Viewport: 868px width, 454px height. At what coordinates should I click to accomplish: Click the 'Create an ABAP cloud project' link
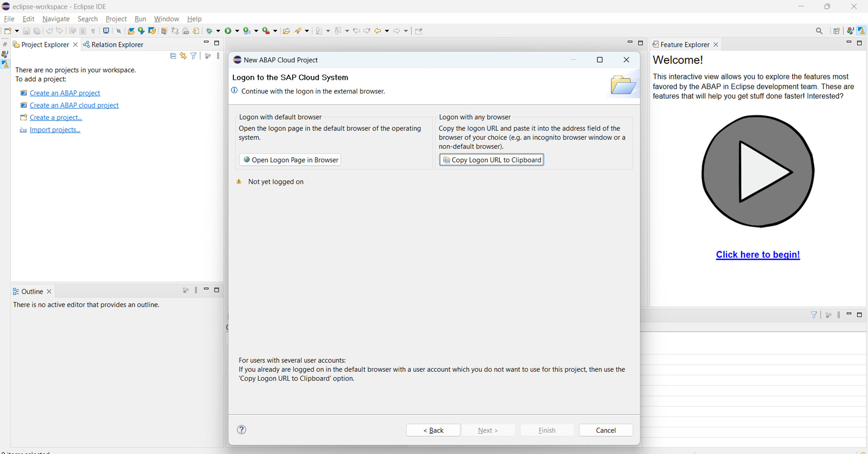pos(74,105)
